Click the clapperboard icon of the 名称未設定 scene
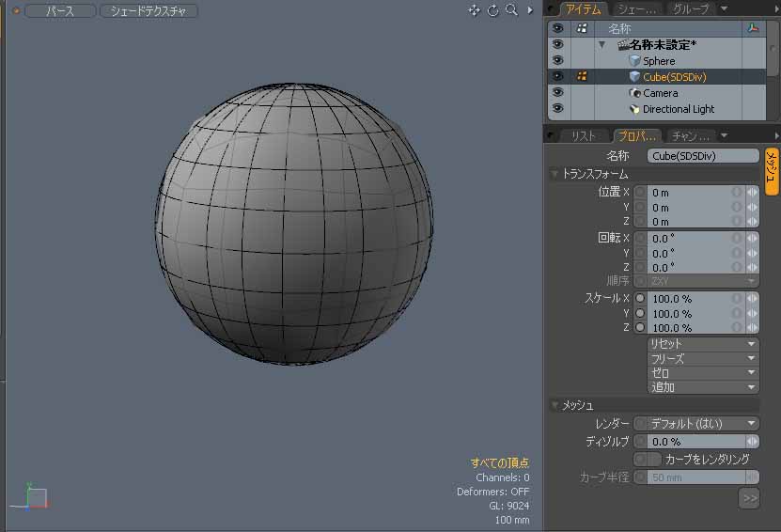Viewport: 781px width, 532px height. pyautogui.click(x=624, y=45)
